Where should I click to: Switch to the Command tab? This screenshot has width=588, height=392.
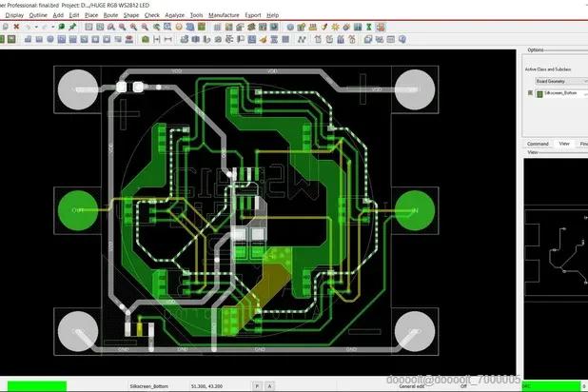(538, 144)
